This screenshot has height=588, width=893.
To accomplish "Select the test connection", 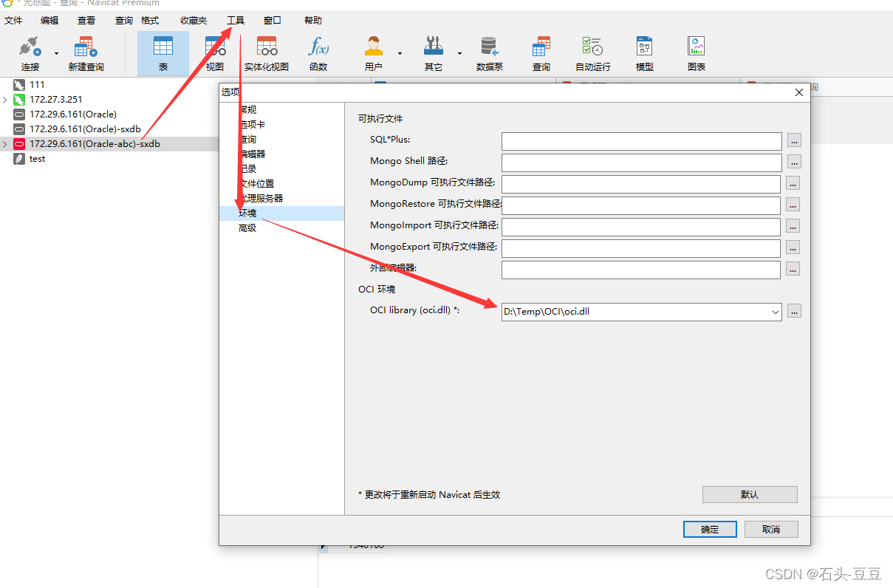I will click(x=37, y=159).
